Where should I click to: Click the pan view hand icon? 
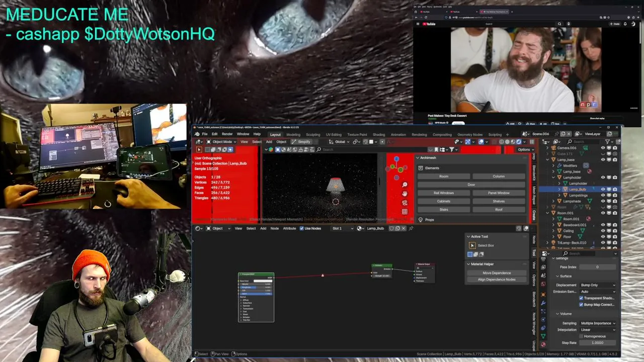pos(405,194)
